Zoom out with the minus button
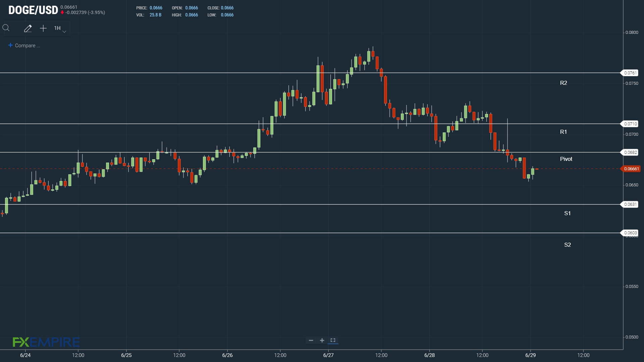Screen dimensions: 644x362 coord(311,340)
